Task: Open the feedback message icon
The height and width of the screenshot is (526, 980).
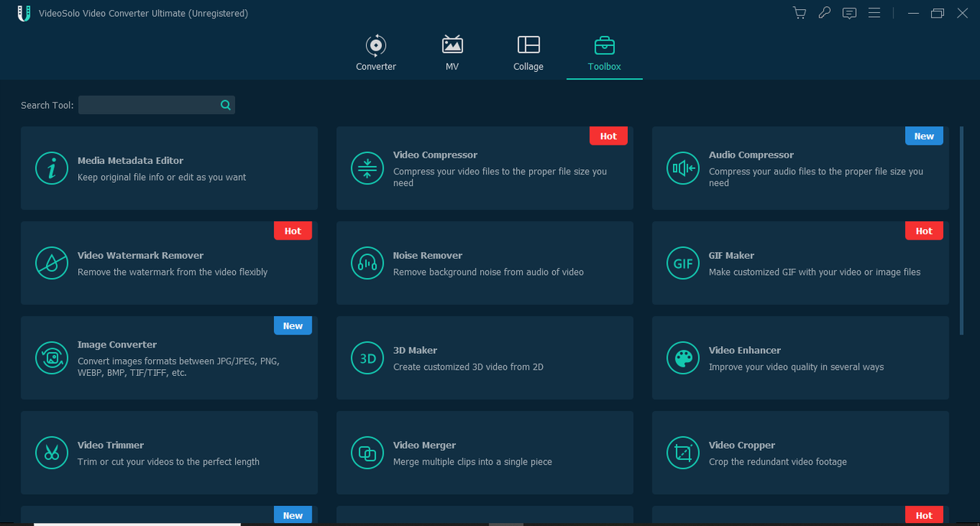Action: click(x=849, y=13)
